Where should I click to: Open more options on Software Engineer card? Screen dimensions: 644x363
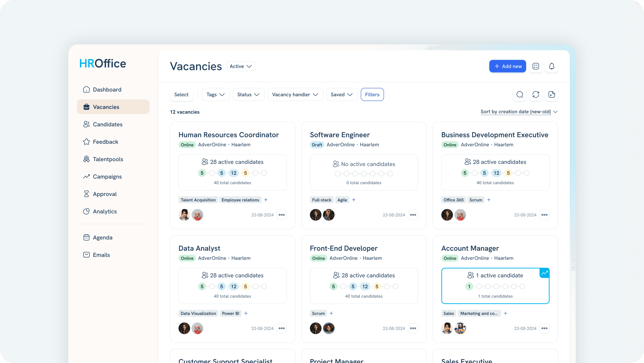[x=413, y=215]
